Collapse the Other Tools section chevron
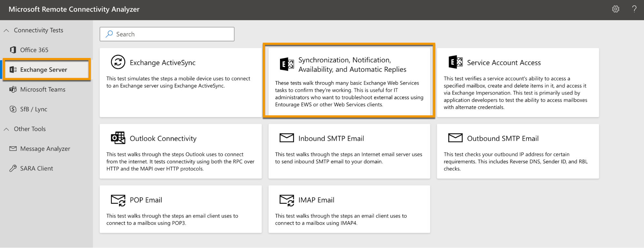644x248 pixels. [6, 129]
